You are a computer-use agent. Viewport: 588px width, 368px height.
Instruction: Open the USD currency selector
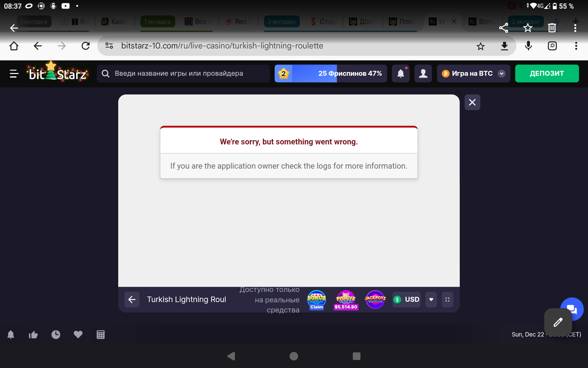click(407, 300)
